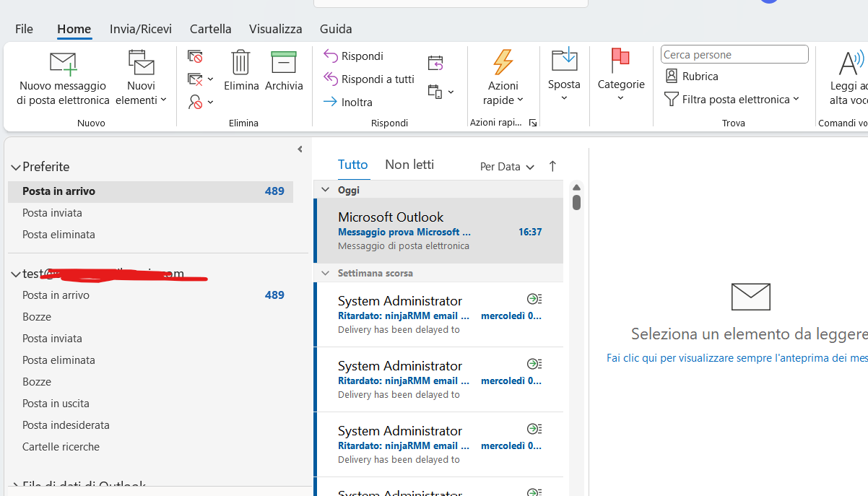868x496 pixels.
Task: Open Azioni rapide dialog launcher
Action: 533,123
